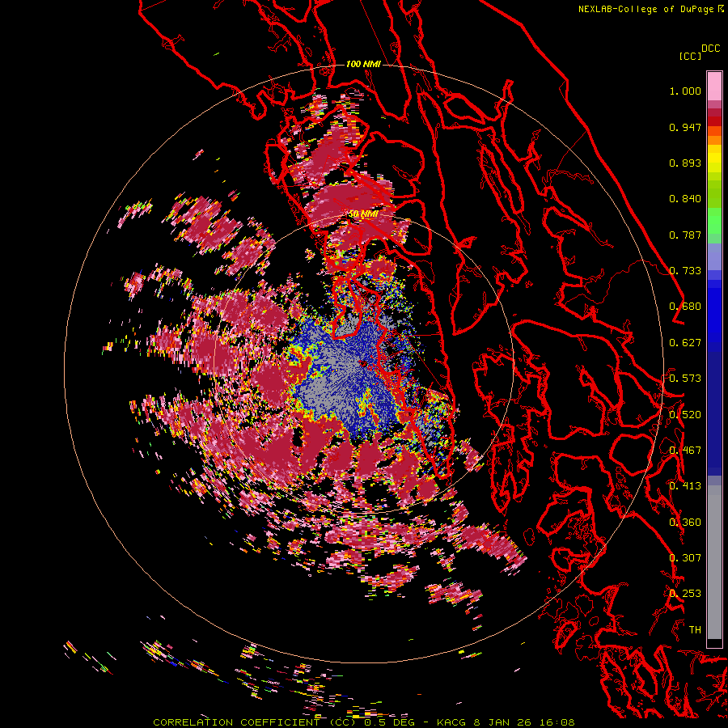Image resolution: width=728 pixels, height=728 pixels.
Task: Pick the light pink top color bar segment
Action: [x=714, y=87]
